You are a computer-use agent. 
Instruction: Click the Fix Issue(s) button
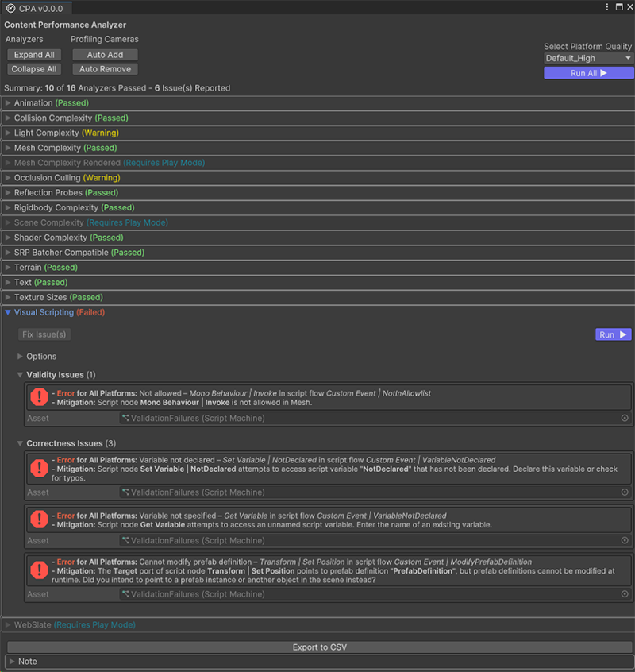tap(44, 334)
